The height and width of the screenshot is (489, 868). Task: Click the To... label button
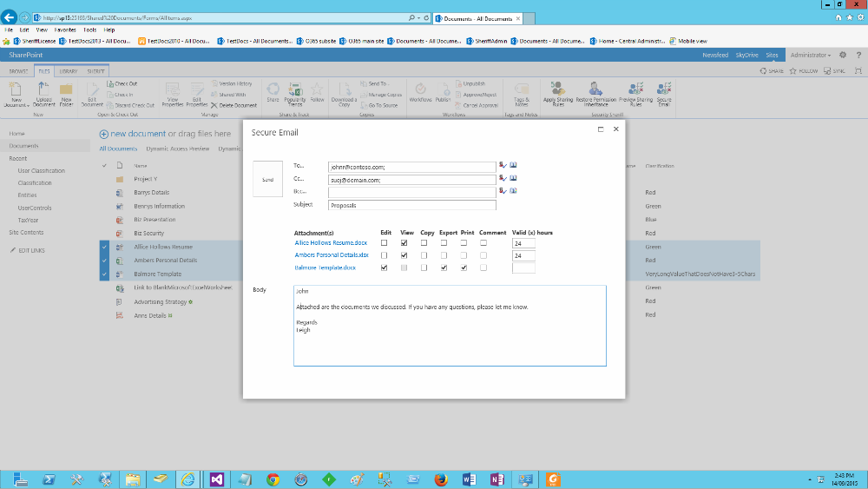pos(299,166)
